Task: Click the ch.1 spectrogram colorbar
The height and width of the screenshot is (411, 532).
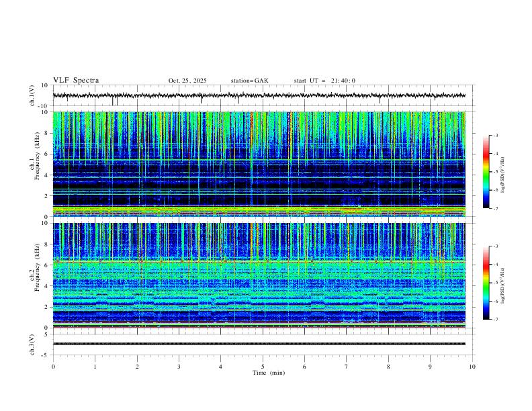Action: tap(486, 172)
